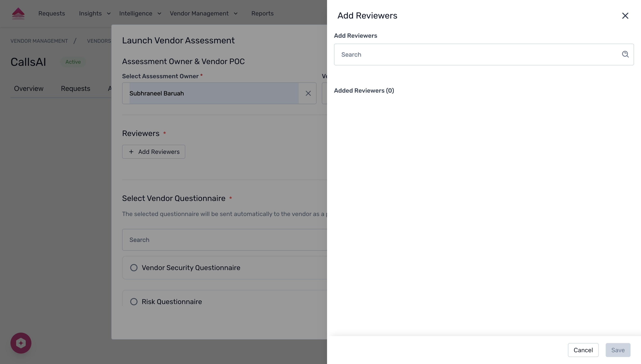
Task: Expand the Intelligence dropdown
Action: coord(140,14)
